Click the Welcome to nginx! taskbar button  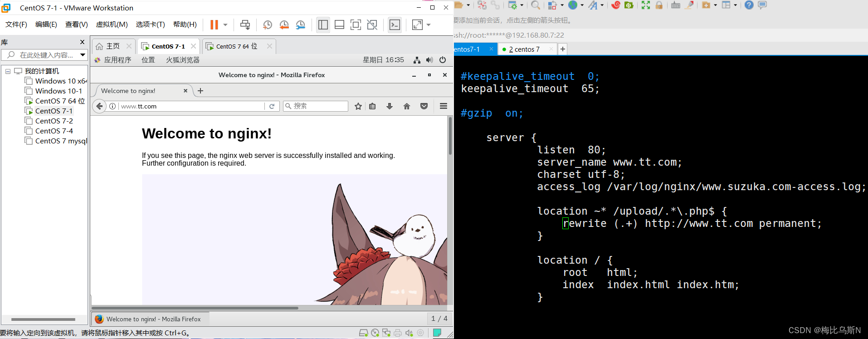[150, 319]
